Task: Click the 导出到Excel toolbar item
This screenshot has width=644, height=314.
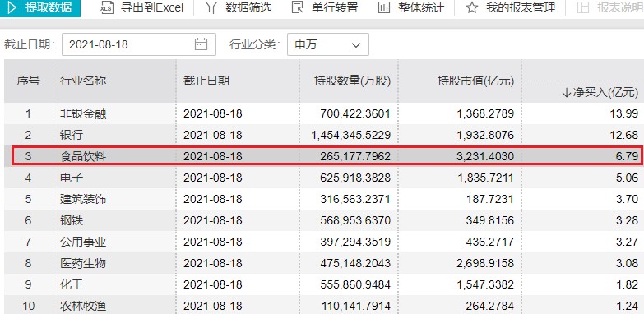Action: click(141, 7)
